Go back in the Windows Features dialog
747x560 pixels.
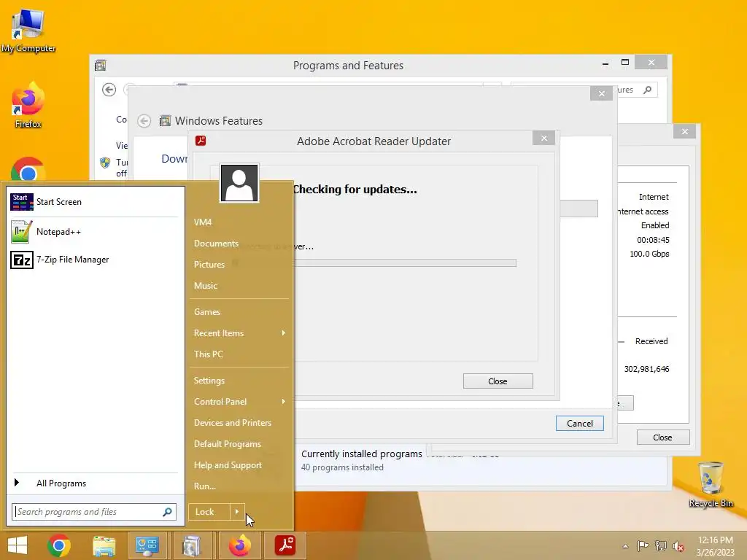coord(144,121)
